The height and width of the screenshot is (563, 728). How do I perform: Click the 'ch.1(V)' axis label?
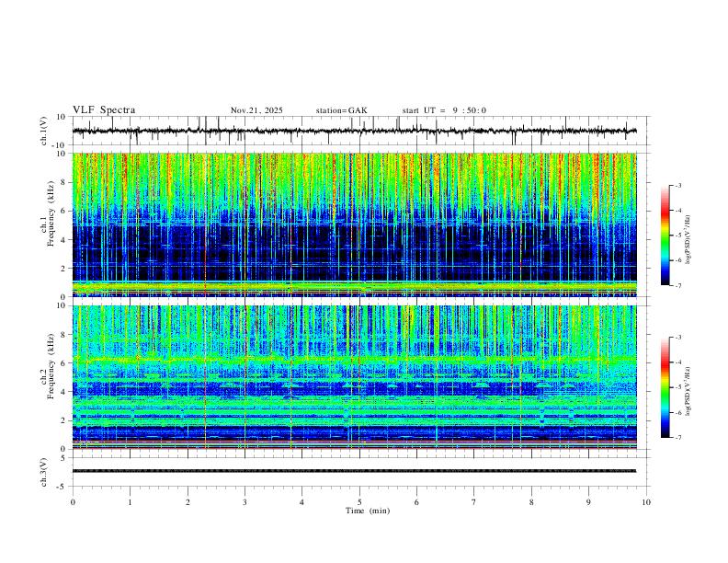(x=45, y=131)
